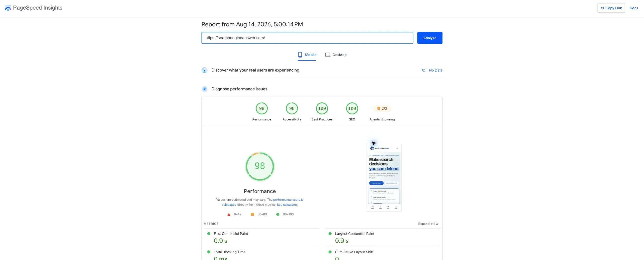
Task: Click the Diagnose performance issues heading
Action: click(239, 89)
